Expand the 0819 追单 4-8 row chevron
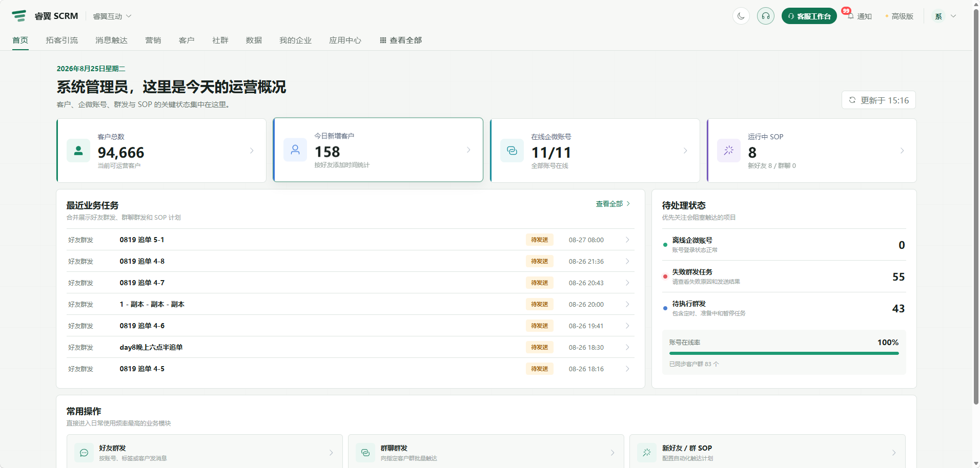 click(x=627, y=261)
